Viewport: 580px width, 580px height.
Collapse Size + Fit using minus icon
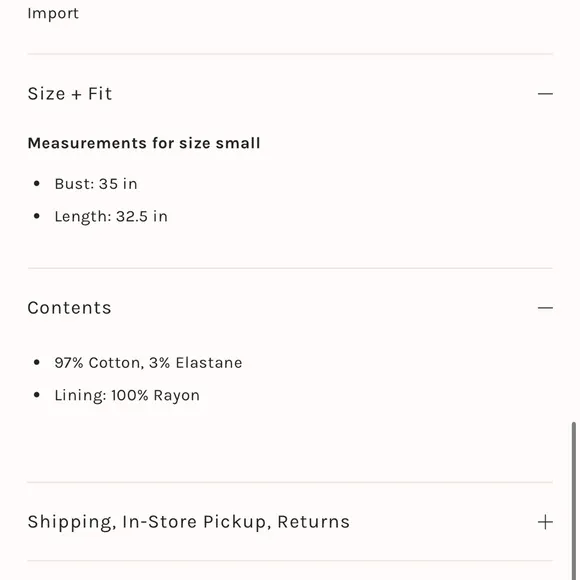545,94
